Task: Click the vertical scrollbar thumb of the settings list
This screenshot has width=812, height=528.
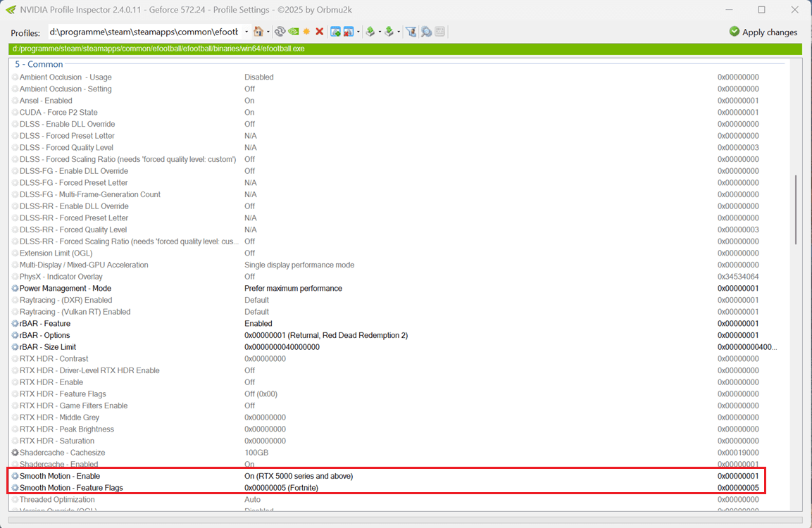Action: tap(796, 210)
